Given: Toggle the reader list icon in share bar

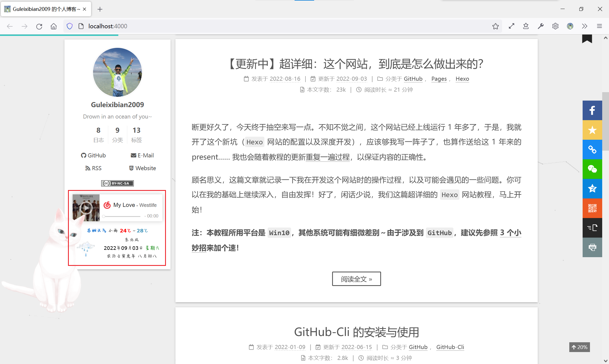Looking at the screenshot, I should pos(592,228).
